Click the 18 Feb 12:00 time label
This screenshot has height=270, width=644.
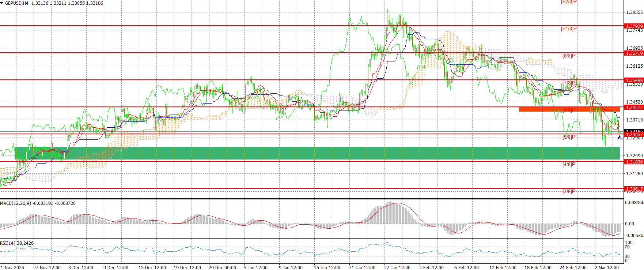click(538, 267)
